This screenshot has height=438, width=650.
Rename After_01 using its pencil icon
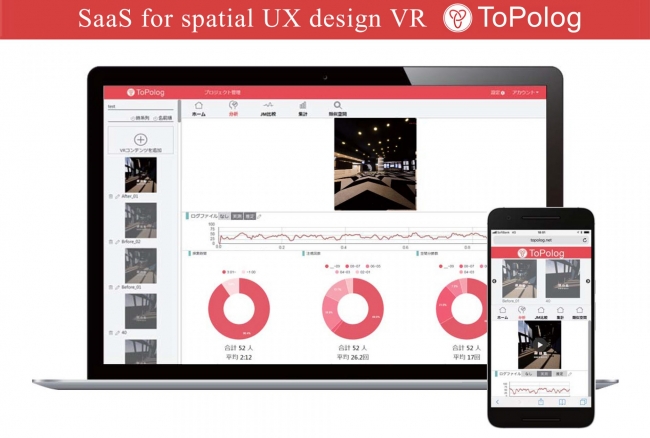117,196
